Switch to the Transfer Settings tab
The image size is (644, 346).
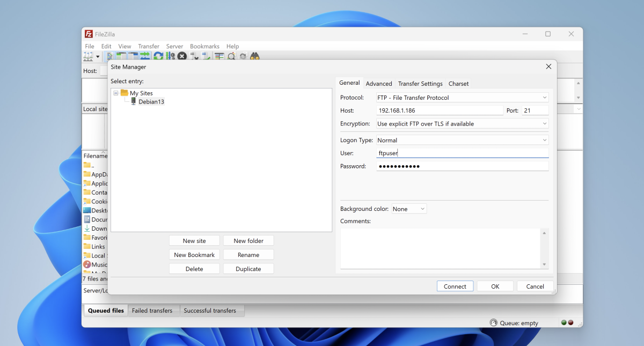coord(420,84)
